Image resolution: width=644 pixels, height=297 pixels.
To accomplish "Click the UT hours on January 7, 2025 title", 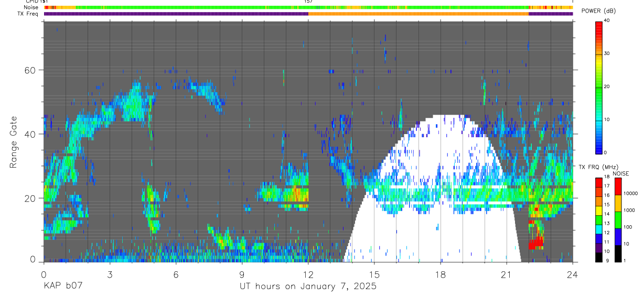I will click(308, 287).
